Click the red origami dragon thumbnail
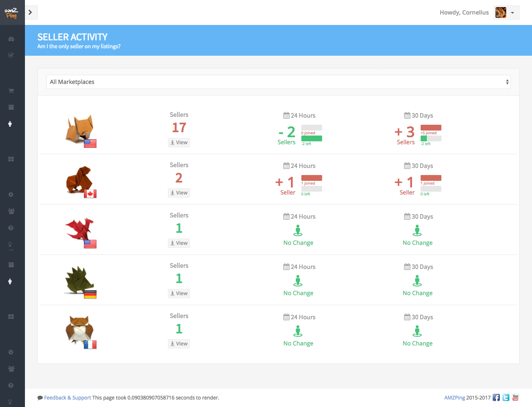The image size is (532, 407). (80, 229)
